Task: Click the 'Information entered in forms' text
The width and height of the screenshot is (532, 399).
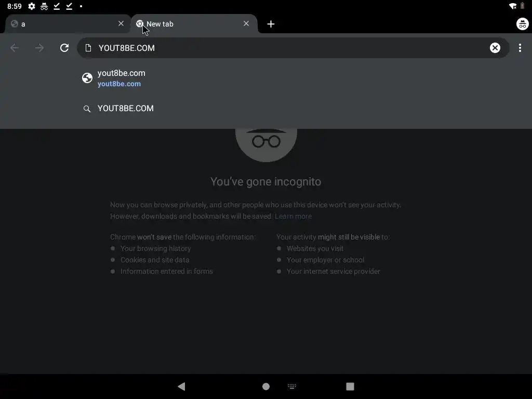Action: (167, 271)
